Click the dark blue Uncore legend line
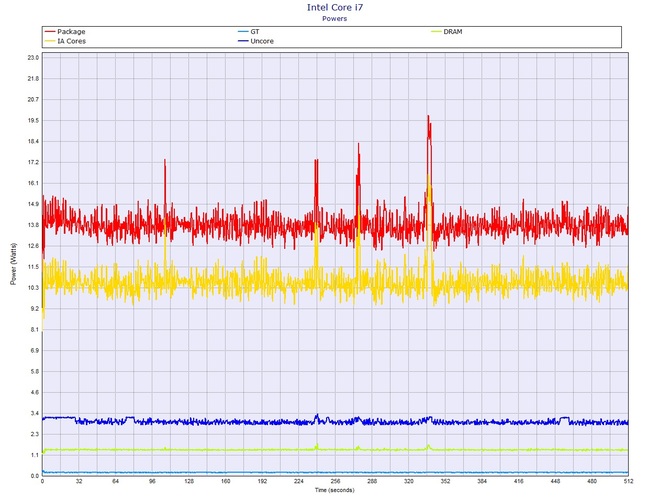This screenshot has width=670, height=502. 243,41
